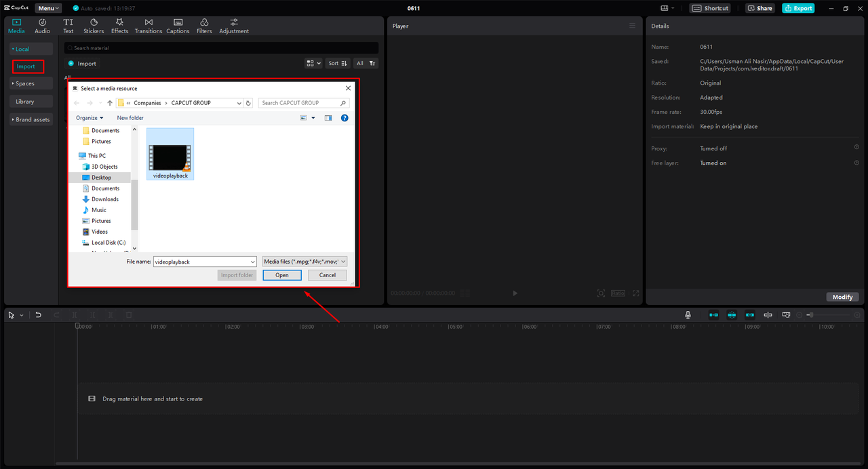Click the Export button
The image size is (868, 469).
pos(798,8)
